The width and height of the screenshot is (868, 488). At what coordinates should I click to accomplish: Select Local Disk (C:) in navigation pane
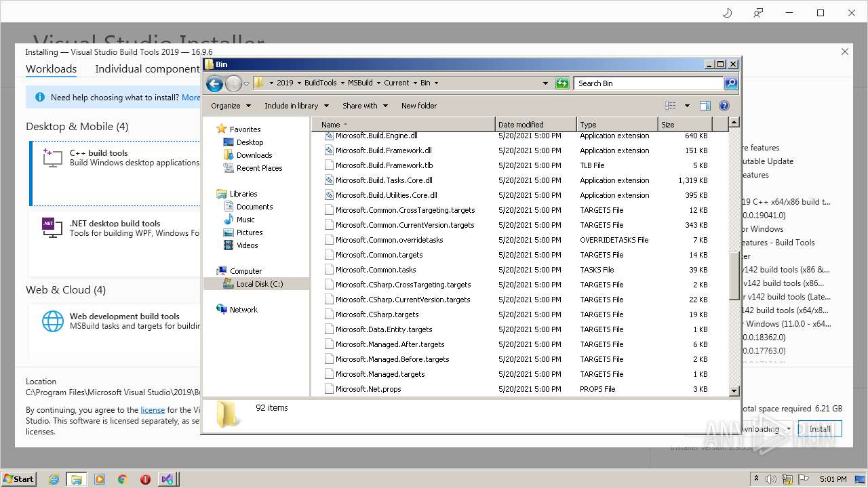[260, 284]
